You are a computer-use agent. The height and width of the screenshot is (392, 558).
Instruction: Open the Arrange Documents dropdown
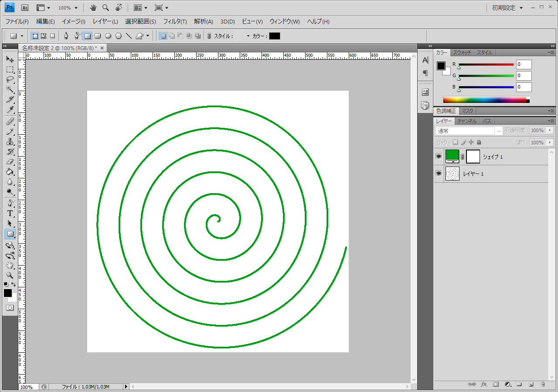tap(140, 7)
